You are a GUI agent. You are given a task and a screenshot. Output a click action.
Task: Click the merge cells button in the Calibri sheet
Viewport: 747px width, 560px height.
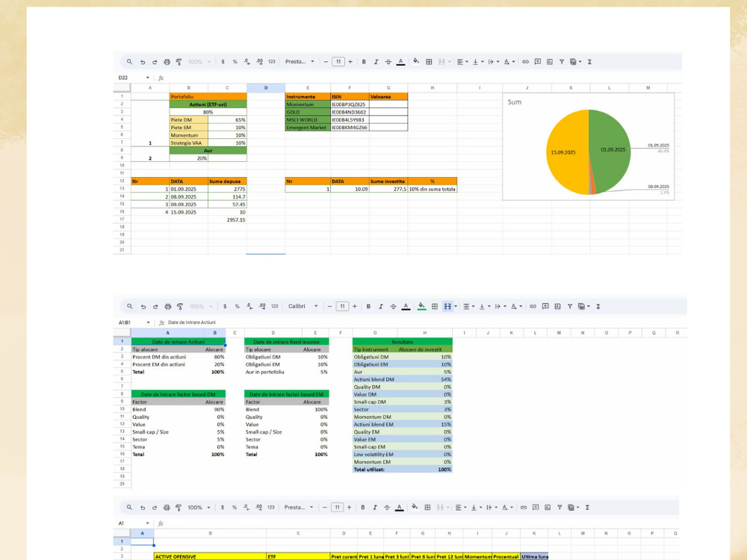pyautogui.click(x=447, y=307)
